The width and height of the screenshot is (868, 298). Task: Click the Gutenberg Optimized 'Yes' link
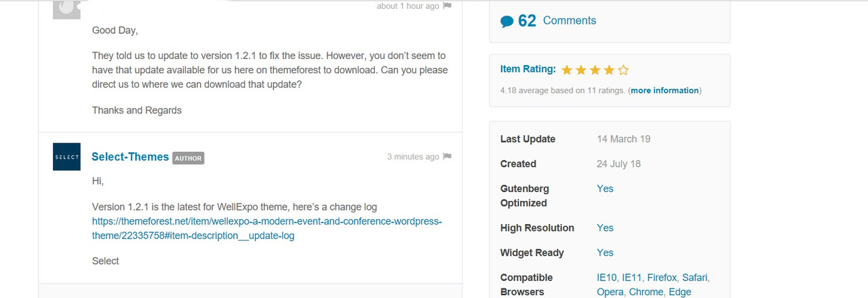[x=605, y=189]
